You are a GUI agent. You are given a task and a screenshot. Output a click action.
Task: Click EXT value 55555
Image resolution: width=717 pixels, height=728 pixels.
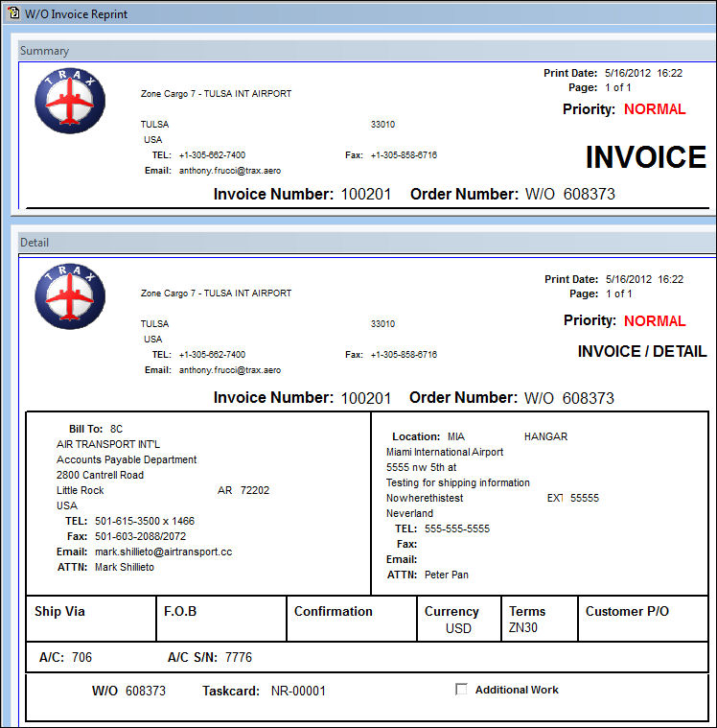click(585, 498)
